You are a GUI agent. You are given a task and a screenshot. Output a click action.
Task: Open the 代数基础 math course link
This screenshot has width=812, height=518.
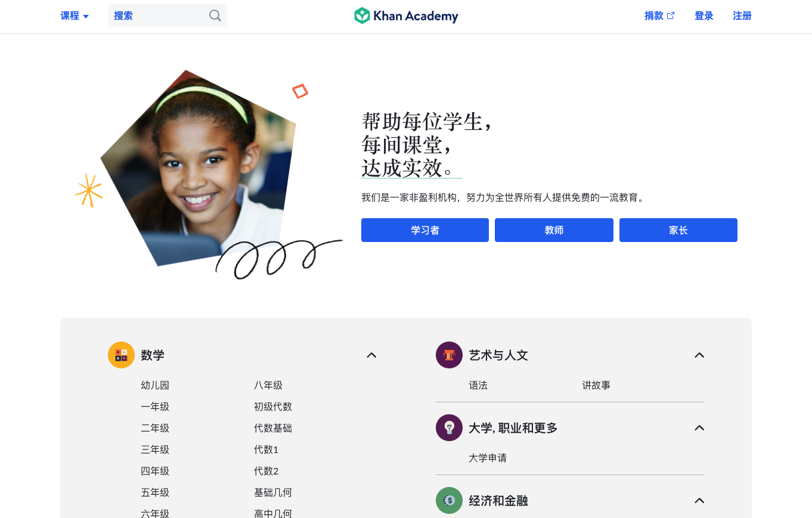273,428
